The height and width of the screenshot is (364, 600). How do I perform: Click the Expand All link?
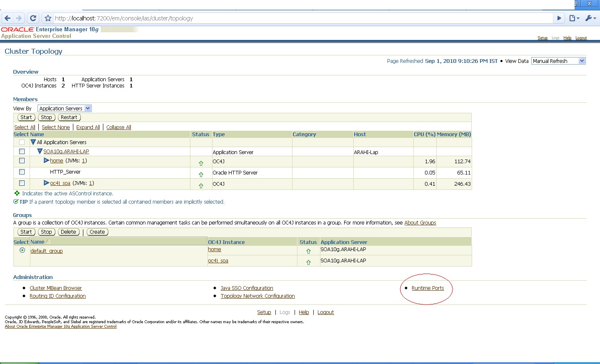pyautogui.click(x=88, y=127)
